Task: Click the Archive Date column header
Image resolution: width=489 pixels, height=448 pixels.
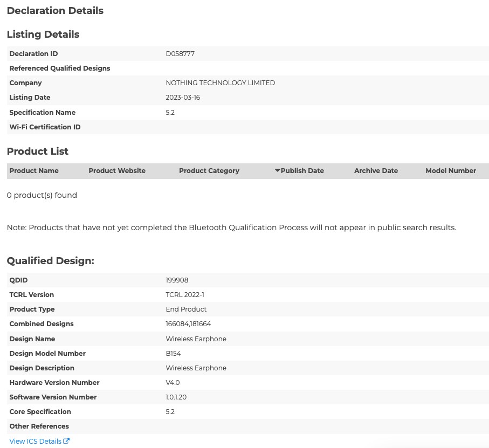Action: 376,171
